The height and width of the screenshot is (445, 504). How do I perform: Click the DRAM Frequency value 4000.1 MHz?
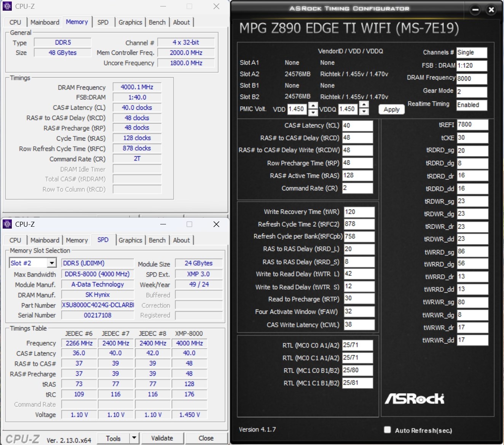click(x=137, y=87)
